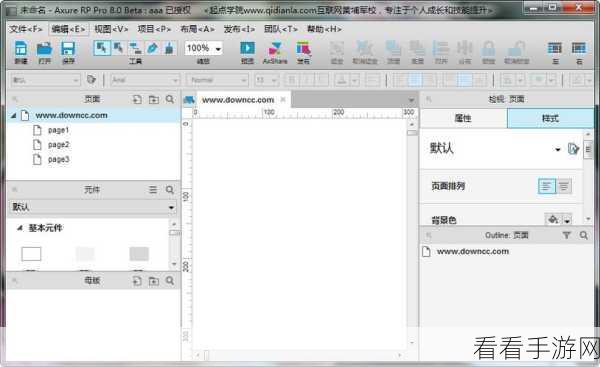Click the Unlock open padlock icon
The image size is (600, 367).
pyautogui.click(x=516, y=49)
